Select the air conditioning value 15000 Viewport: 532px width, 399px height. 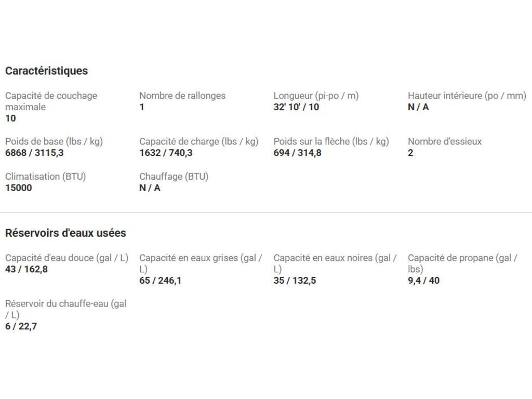[x=19, y=188]
